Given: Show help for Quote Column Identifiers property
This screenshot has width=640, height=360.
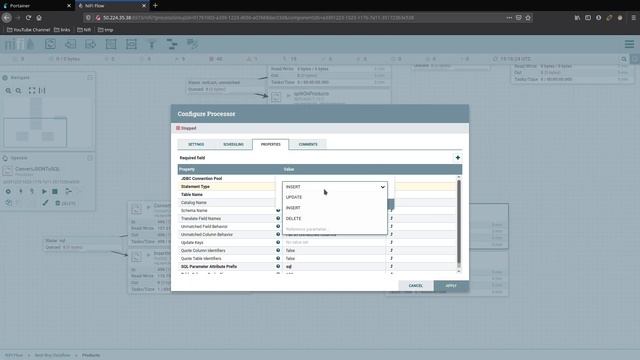Looking at the screenshot, I should (x=278, y=250).
